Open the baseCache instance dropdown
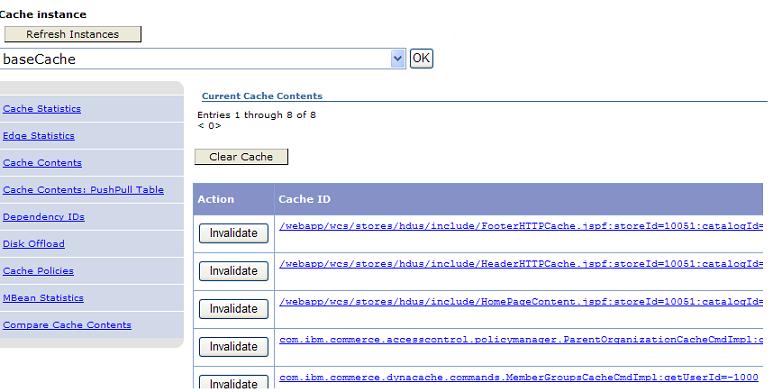 tap(202, 59)
